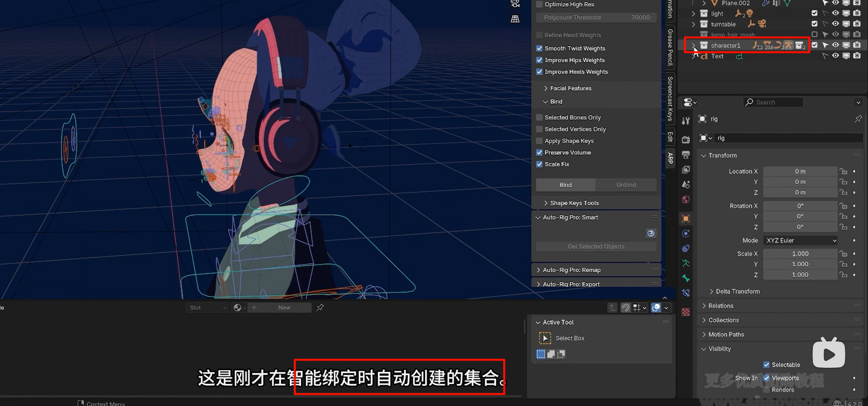Image resolution: width=868 pixels, height=406 pixels.
Task: Switch to the Grease Pencil sidebar tab
Action: pos(670,47)
